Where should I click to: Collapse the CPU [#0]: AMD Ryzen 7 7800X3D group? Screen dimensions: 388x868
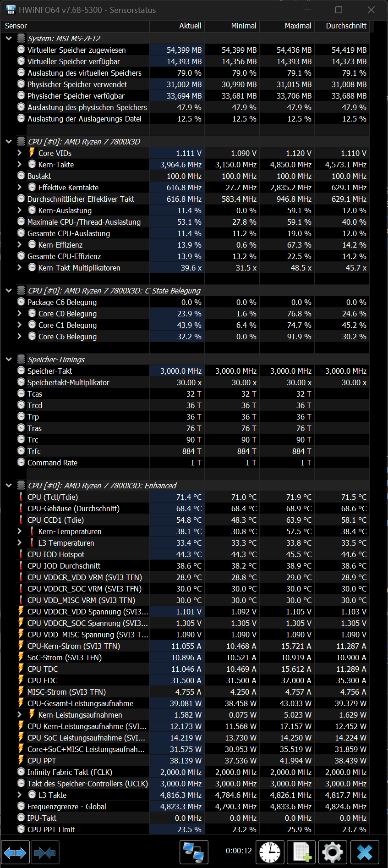[9, 142]
